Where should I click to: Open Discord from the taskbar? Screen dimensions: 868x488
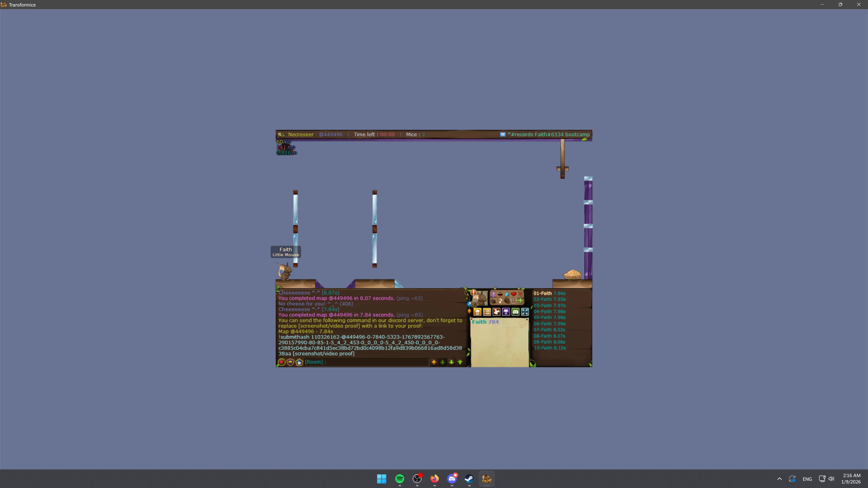(x=452, y=479)
